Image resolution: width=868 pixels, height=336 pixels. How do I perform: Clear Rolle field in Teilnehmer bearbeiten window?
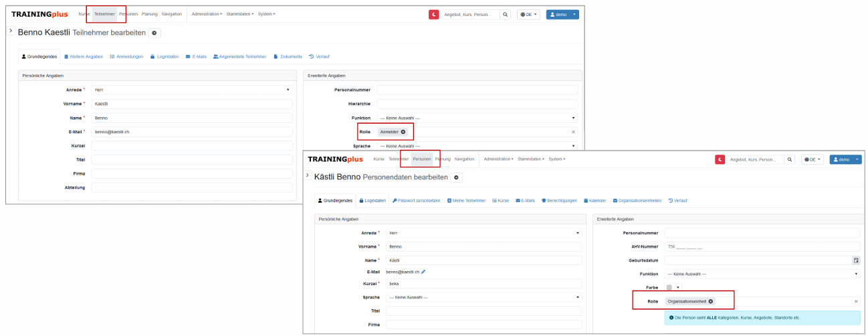(573, 132)
